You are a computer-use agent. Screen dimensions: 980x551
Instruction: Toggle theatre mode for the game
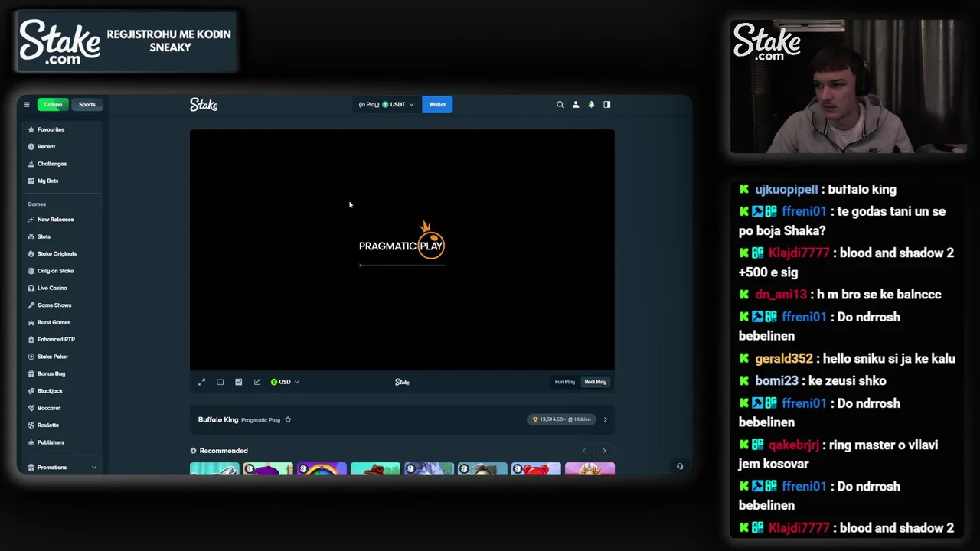pyautogui.click(x=220, y=382)
